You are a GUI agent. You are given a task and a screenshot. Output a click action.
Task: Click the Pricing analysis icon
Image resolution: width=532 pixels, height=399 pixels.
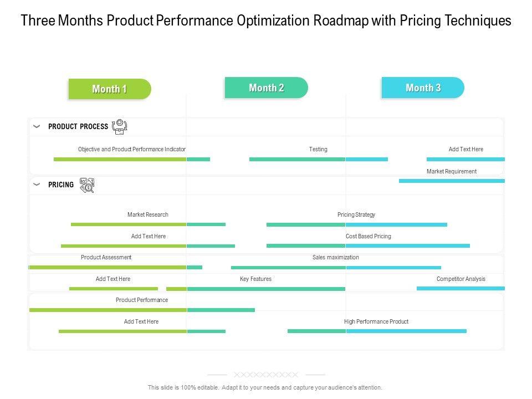[87, 185]
